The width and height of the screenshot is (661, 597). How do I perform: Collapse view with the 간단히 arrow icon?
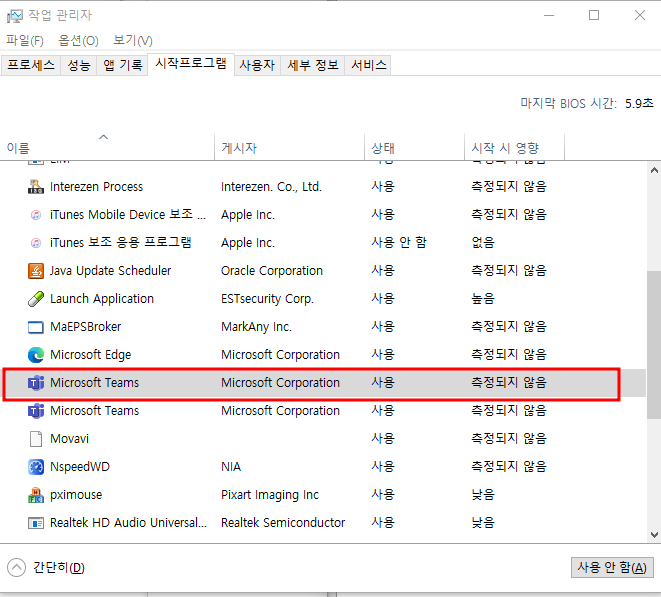(16, 567)
